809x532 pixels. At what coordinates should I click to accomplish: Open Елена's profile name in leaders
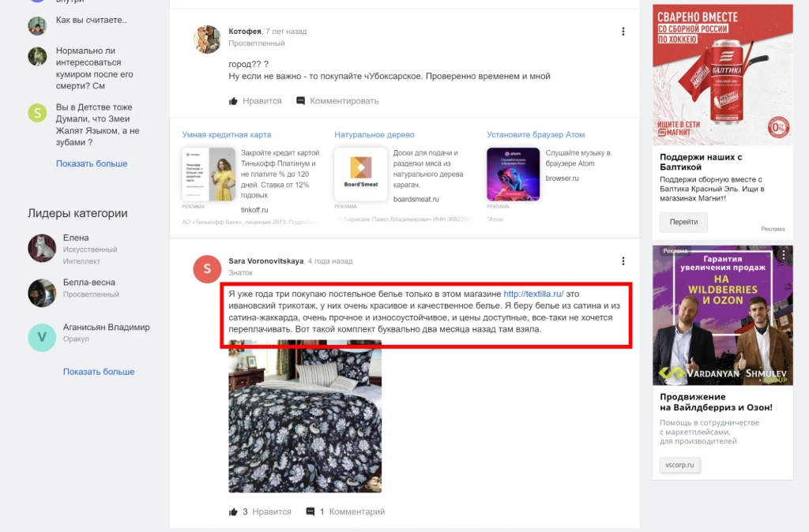(76, 238)
